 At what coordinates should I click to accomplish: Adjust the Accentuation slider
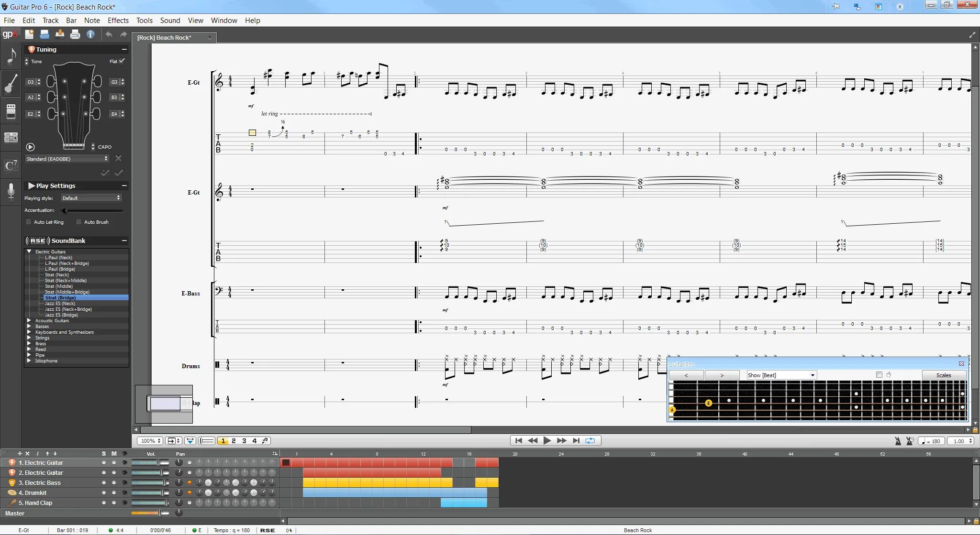click(65, 210)
